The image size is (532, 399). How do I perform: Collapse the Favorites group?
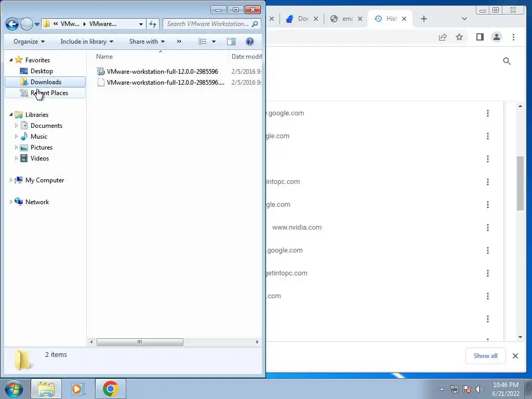(11, 60)
